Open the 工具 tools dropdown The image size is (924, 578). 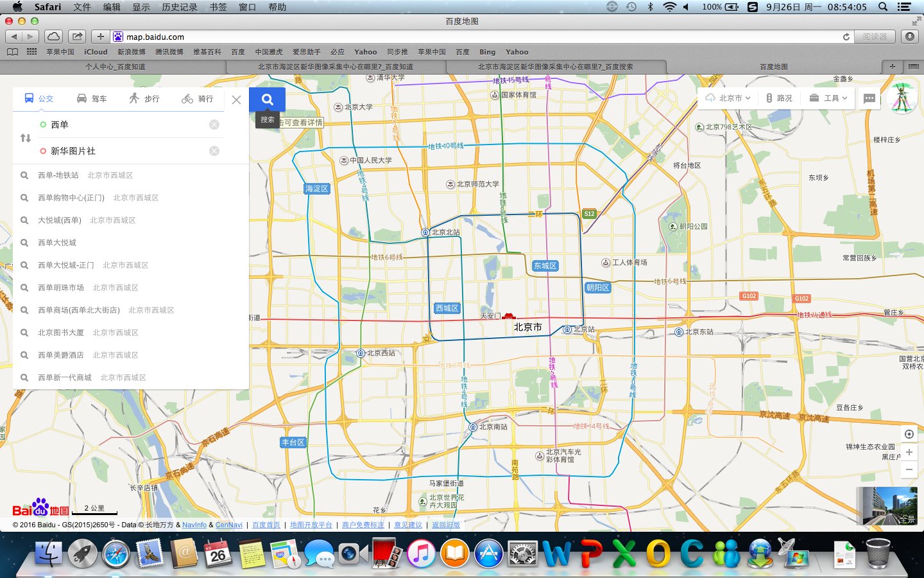tap(828, 98)
